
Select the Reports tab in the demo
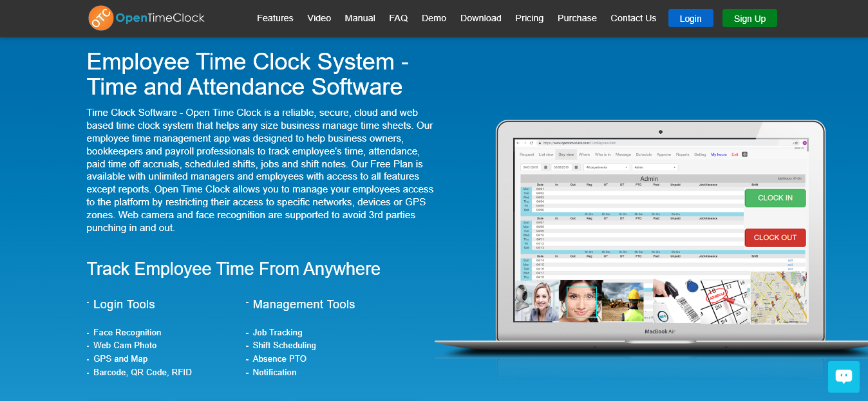coord(682,154)
